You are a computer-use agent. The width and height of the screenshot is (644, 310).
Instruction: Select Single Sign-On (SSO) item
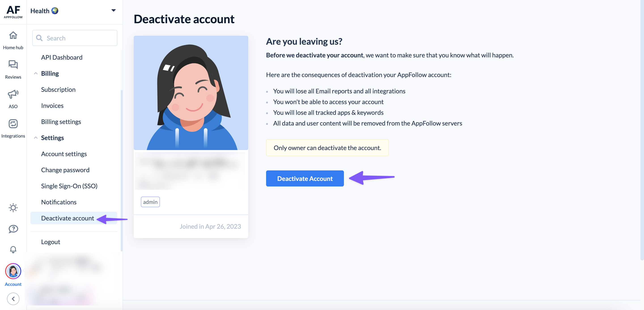tap(69, 186)
